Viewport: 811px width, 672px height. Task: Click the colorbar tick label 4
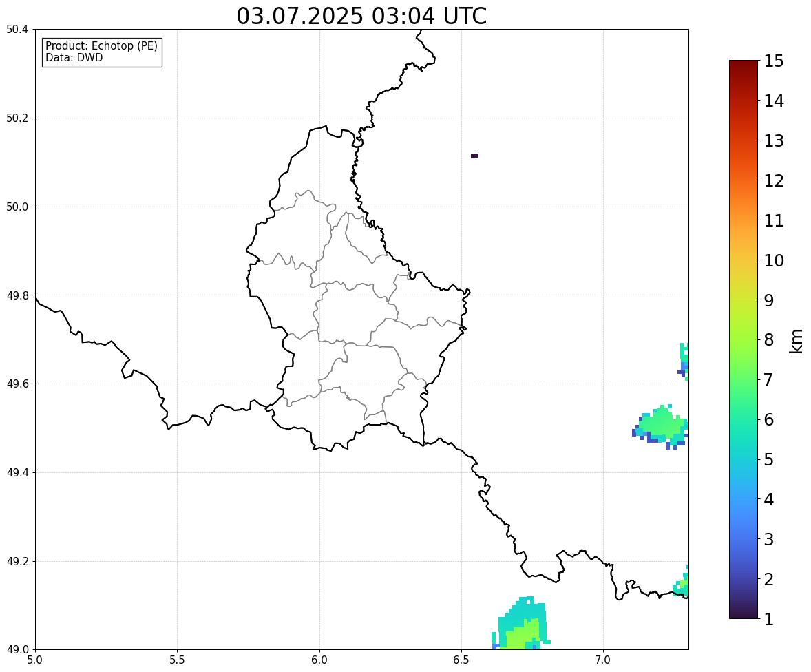click(769, 499)
